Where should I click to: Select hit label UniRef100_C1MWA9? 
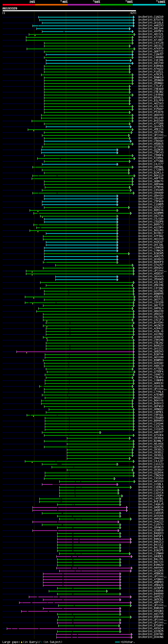point(151,554)
